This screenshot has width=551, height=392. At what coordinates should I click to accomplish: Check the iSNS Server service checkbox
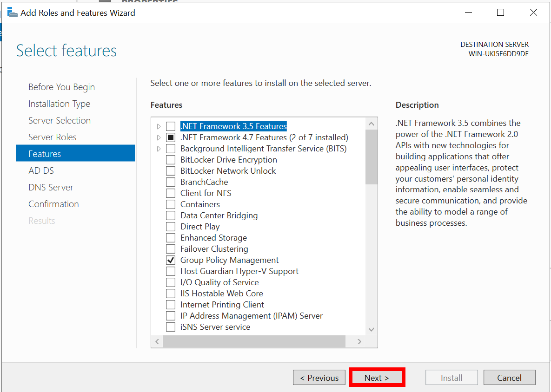(x=171, y=327)
